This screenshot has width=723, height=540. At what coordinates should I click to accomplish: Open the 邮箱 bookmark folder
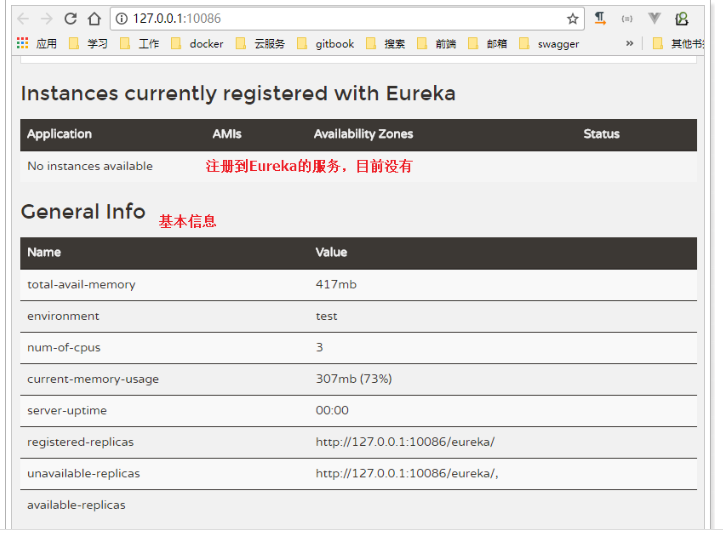(x=487, y=44)
